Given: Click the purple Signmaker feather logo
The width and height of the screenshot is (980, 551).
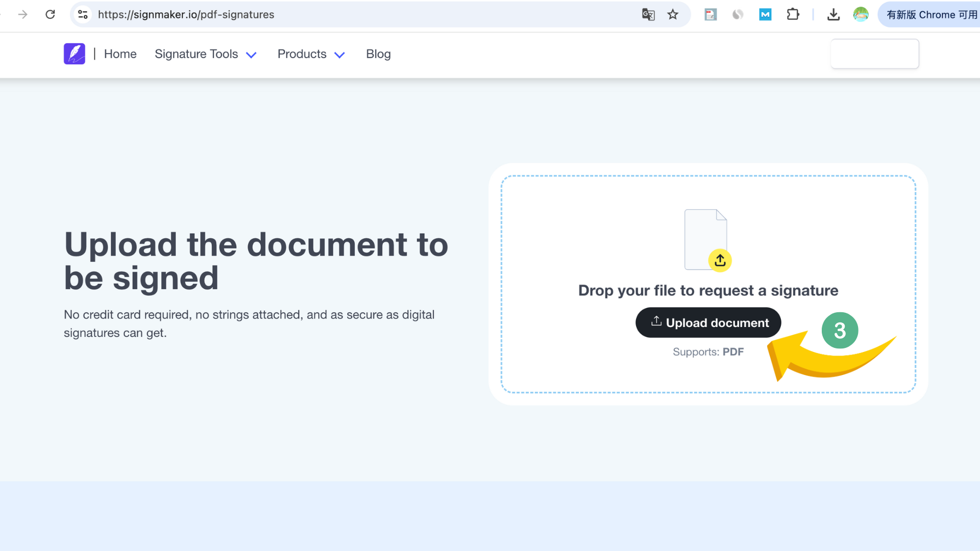Looking at the screenshot, I should [x=75, y=54].
